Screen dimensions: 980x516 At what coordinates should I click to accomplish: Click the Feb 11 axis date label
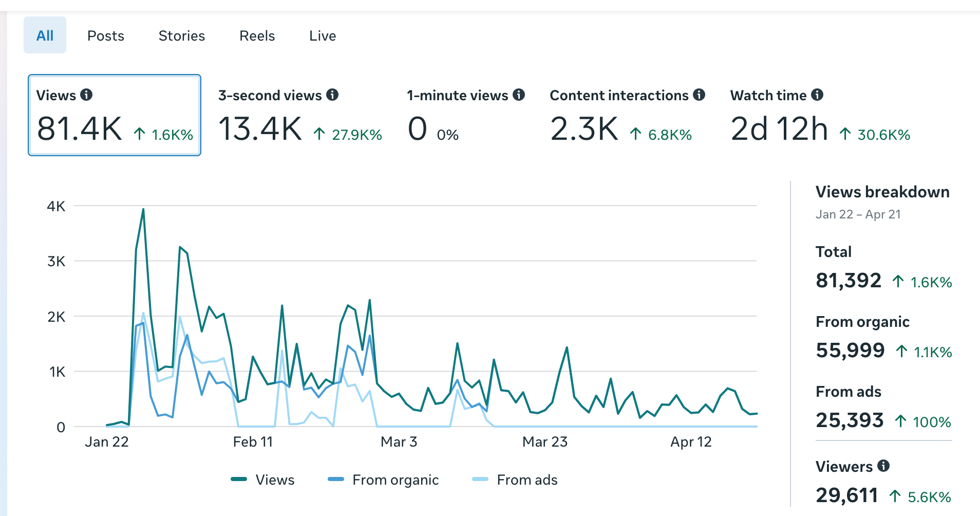click(x=253, y=442)
